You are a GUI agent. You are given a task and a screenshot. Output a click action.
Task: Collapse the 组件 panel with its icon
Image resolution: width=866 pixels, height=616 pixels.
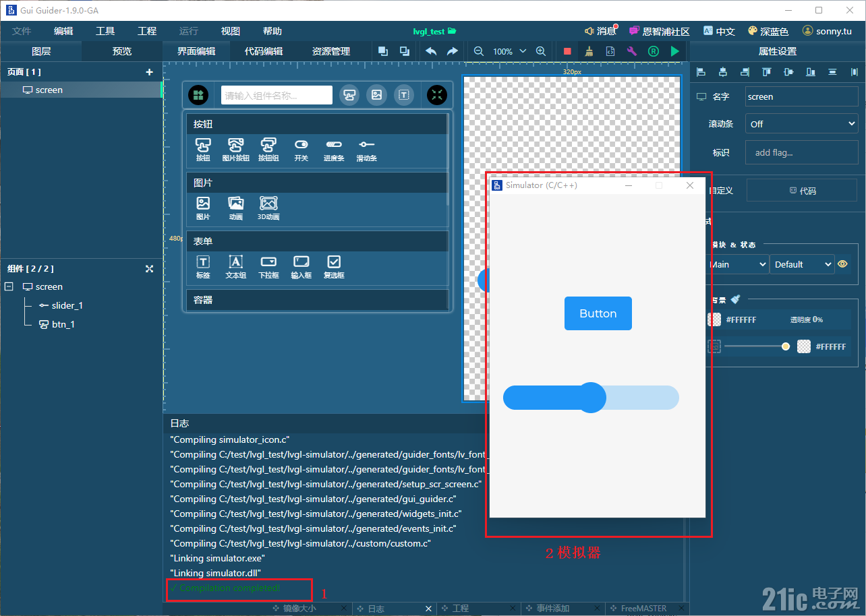click(150, 268)
